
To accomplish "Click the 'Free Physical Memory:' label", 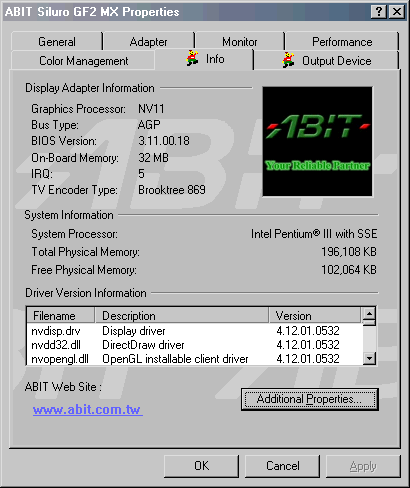I will (x=84, y=270).
